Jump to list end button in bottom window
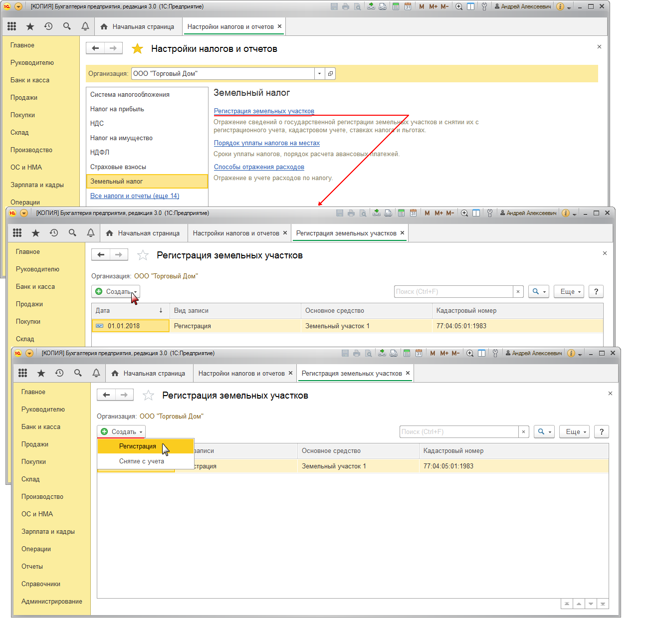652x644 pixels. (x=603, y=604)
